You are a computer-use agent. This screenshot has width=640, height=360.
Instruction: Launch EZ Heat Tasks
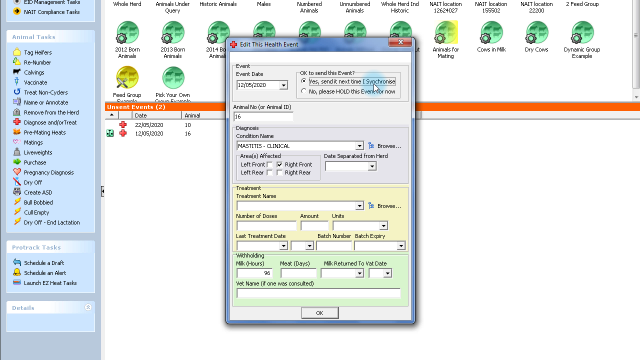click(x=50, y=283)
